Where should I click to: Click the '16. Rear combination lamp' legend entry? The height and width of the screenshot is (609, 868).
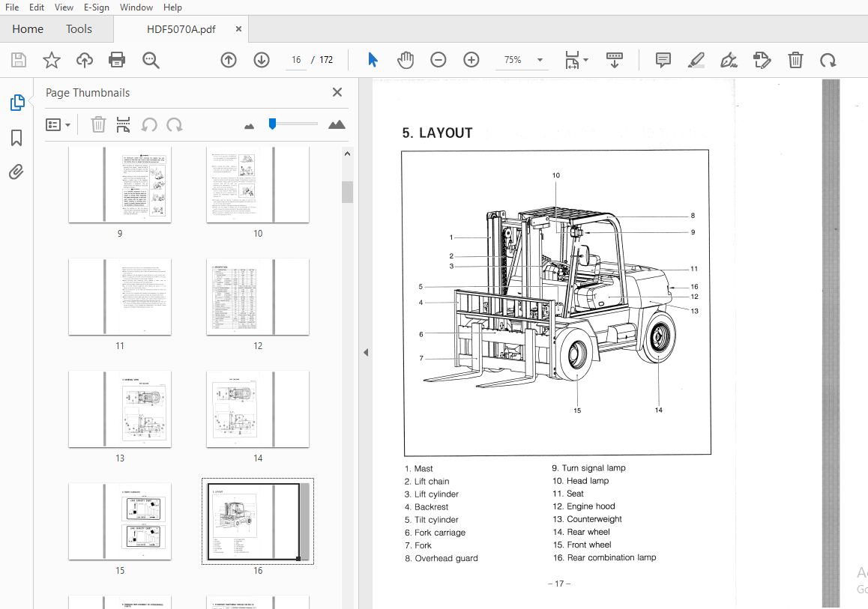(604, 557)
